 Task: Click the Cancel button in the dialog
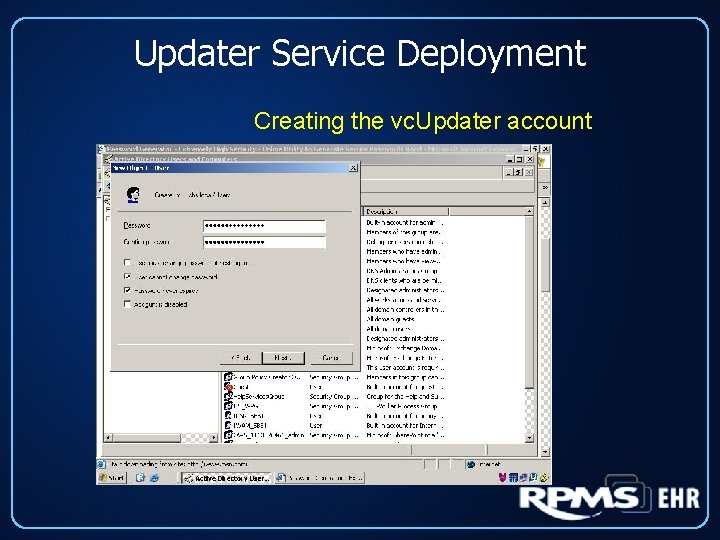(x=332, y=358)
